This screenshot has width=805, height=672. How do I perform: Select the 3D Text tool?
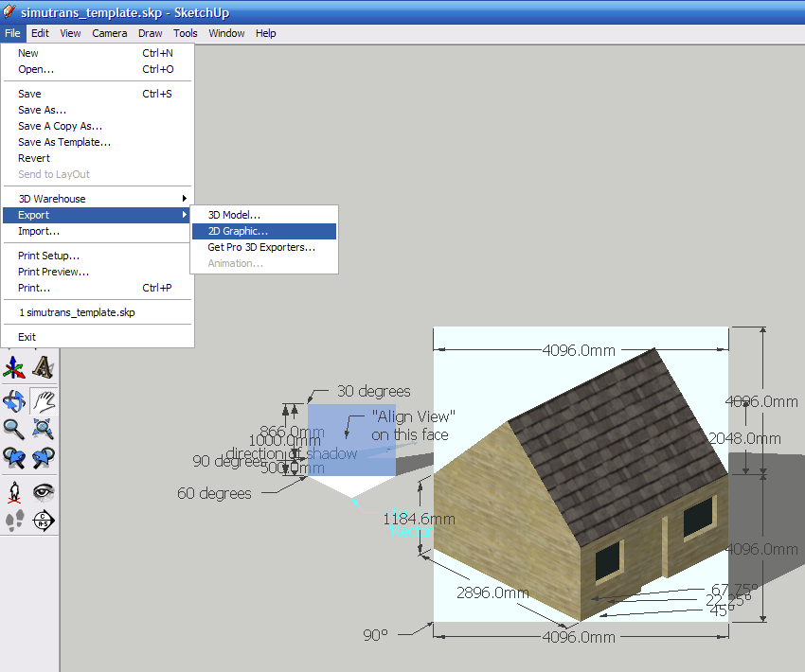43,367
